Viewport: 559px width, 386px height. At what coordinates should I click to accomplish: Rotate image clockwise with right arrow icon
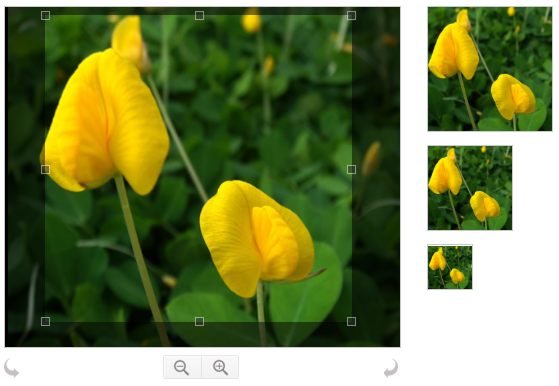(x=391, y=368)
